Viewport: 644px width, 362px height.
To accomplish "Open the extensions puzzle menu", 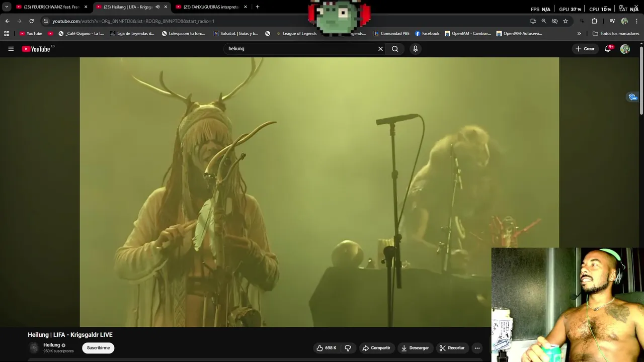I will click(x=594, y=21).
